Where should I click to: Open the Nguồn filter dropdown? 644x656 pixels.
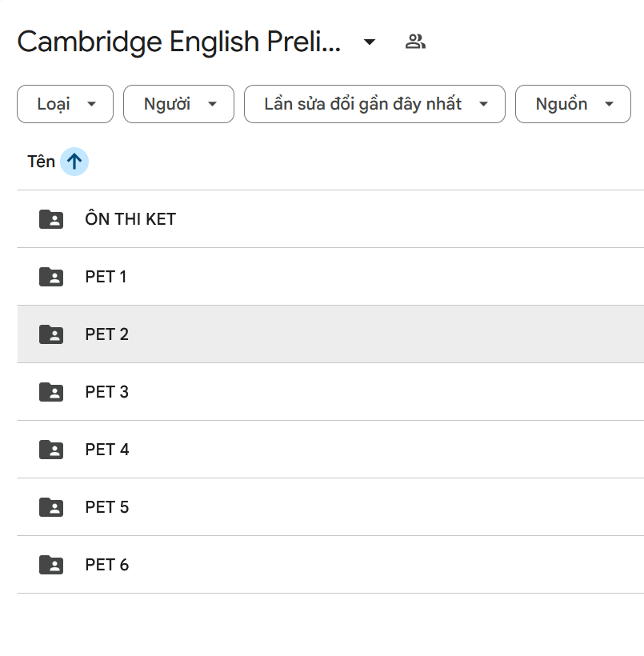pyautogui.click(x=573, y=104)
